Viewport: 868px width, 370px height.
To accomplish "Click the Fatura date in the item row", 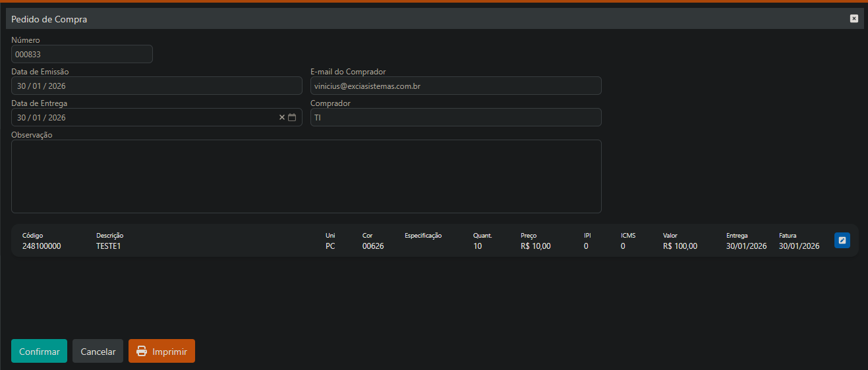I will [799, 246].
